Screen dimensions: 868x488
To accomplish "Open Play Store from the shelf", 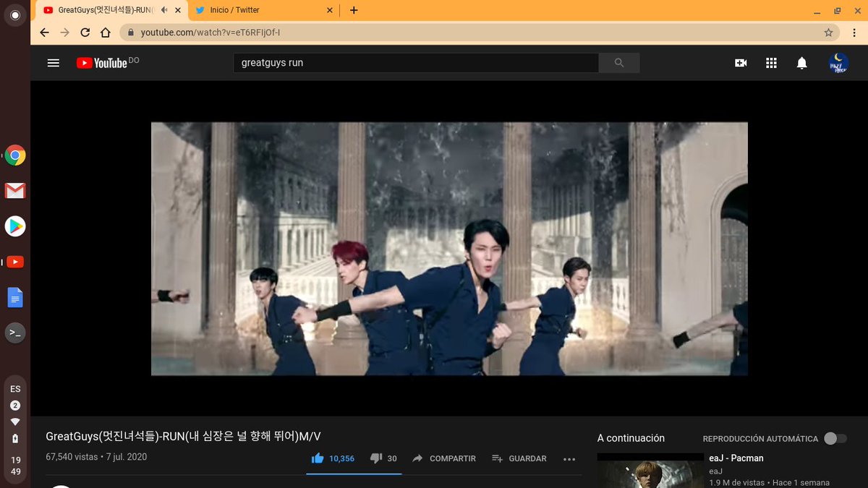I will (x=15, y=226).
